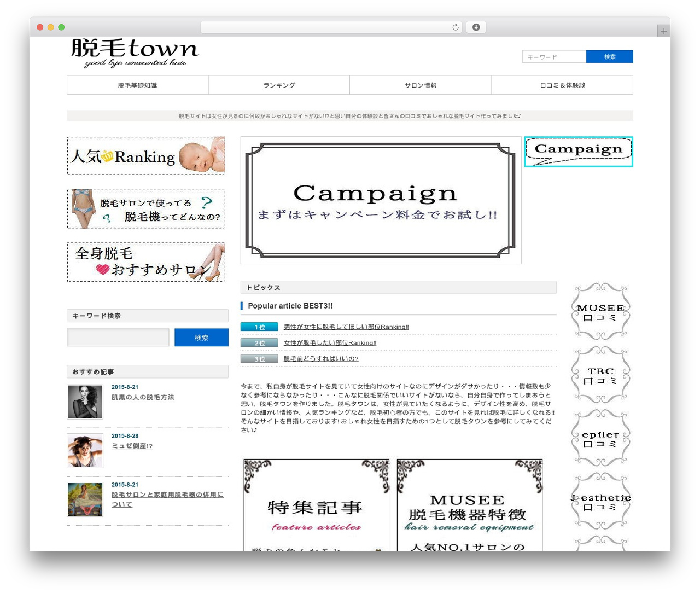Open the browser downloads icon

(476, 27)
